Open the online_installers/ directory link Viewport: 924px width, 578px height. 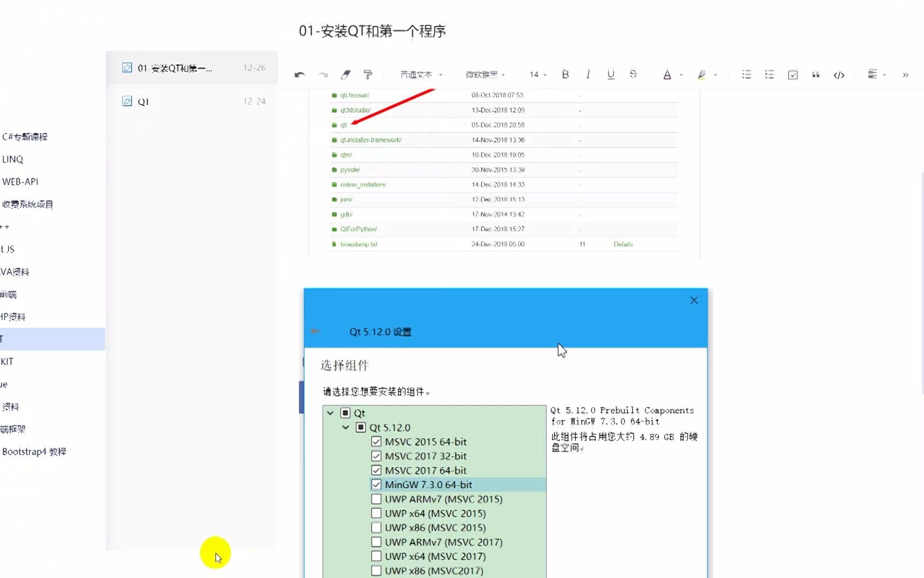tap(363, 185)
